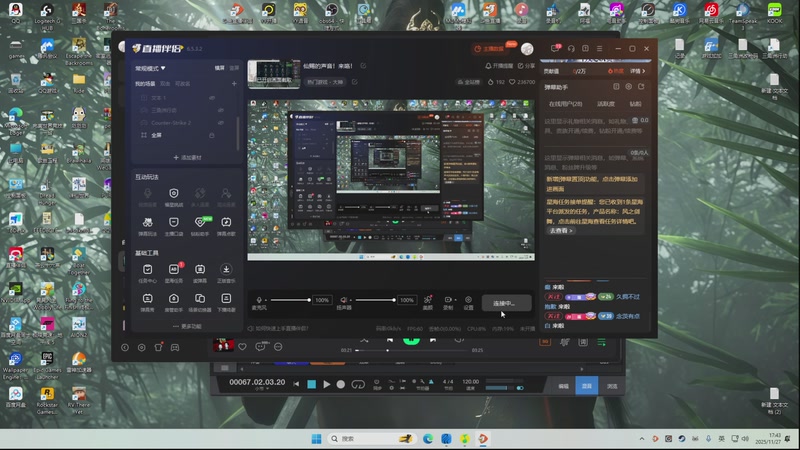This screenshot has width=800, height=450.
Task: Select the 全屏 source row
Action: 186,135
